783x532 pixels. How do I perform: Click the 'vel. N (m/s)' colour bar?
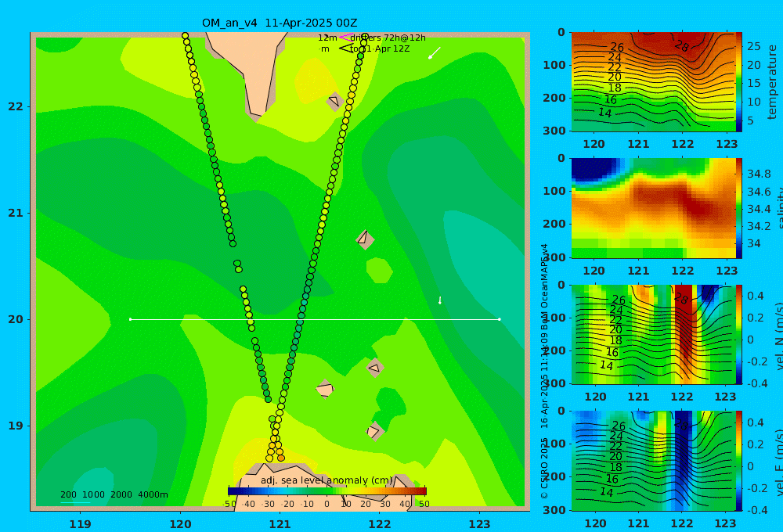point(738,334)
